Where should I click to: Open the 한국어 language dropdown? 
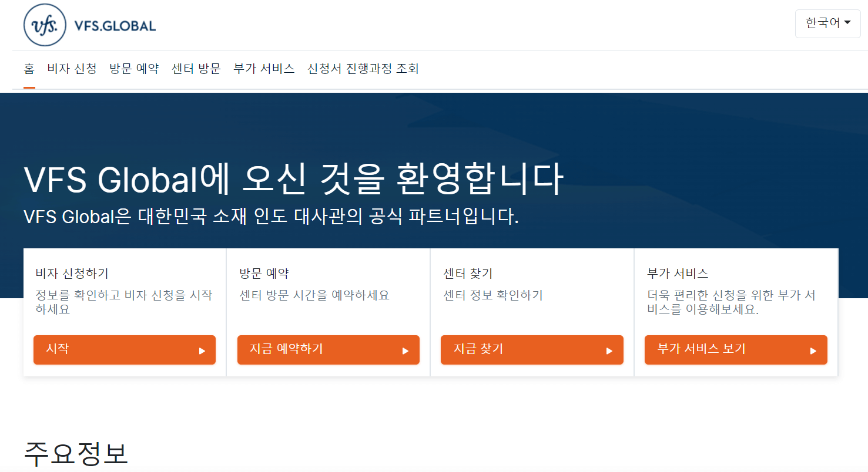(x=827, y=23)
